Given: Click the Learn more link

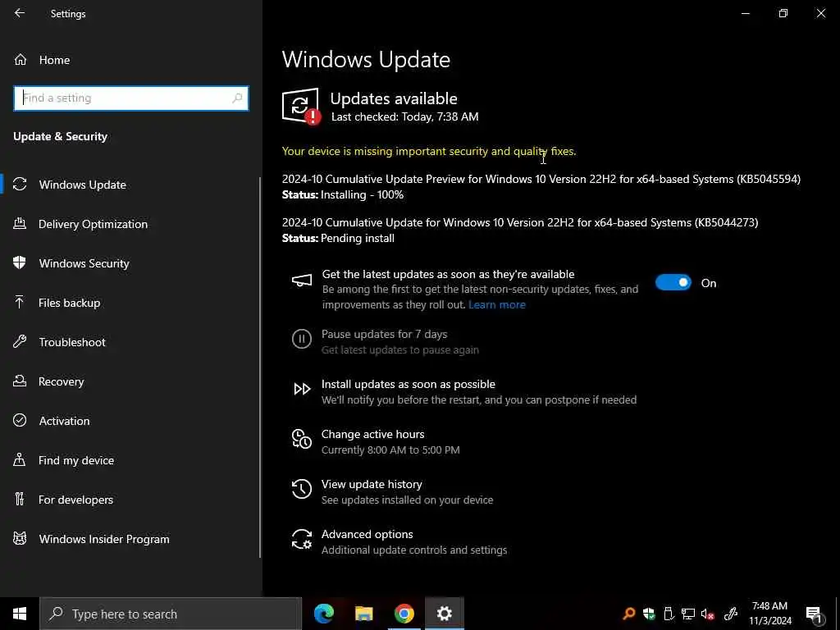Looking at the screenshot, I should click(x=496, y=304).
